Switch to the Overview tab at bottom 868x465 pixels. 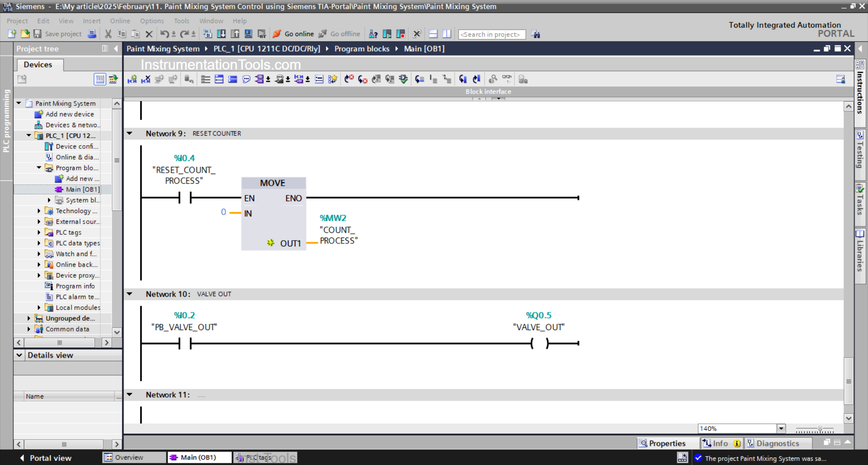(x=133, y=457)
